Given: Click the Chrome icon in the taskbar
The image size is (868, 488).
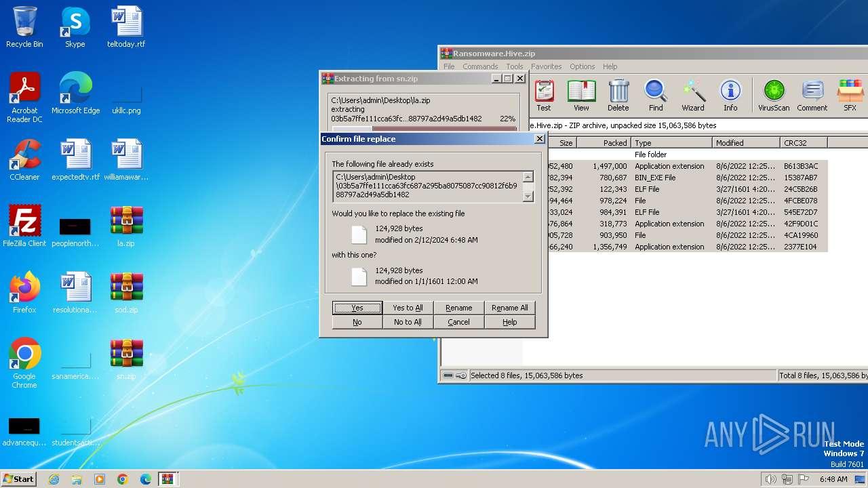Looking at the screenshot, I should (x=122, y=479).
